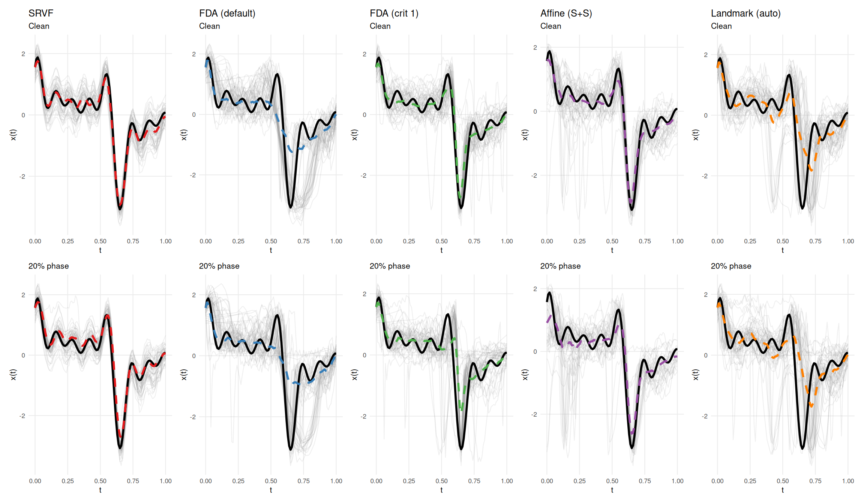Click the 0.00 tick under top Landmark plot
This screenshot has width=864, height=504.
[x=717, y=241]
